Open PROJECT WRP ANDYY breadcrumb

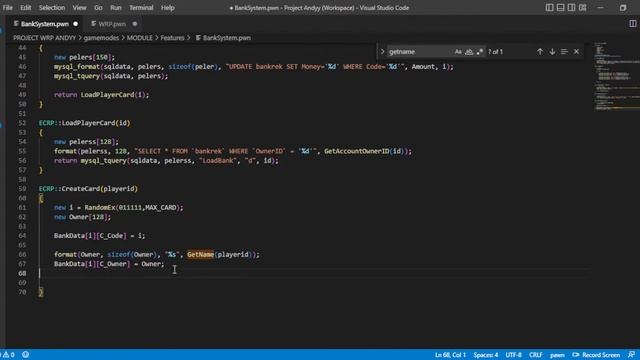44,38
